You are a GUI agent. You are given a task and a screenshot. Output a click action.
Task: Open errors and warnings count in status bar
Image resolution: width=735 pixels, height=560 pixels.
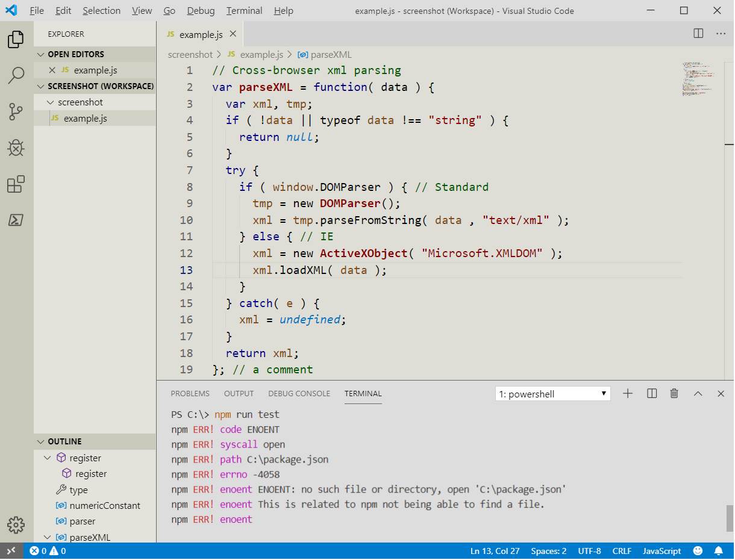[48, 551]
